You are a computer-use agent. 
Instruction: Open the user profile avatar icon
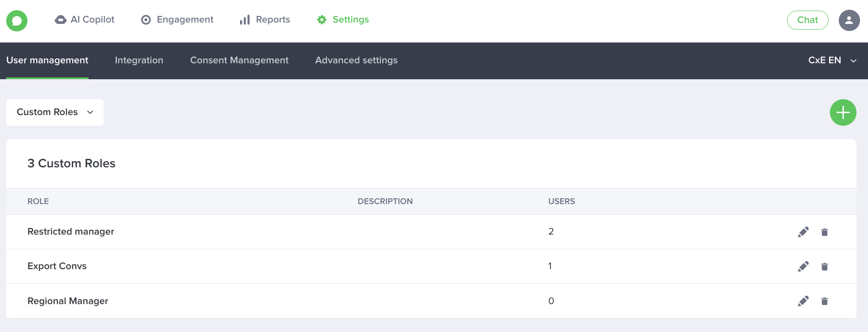[849, 20]
